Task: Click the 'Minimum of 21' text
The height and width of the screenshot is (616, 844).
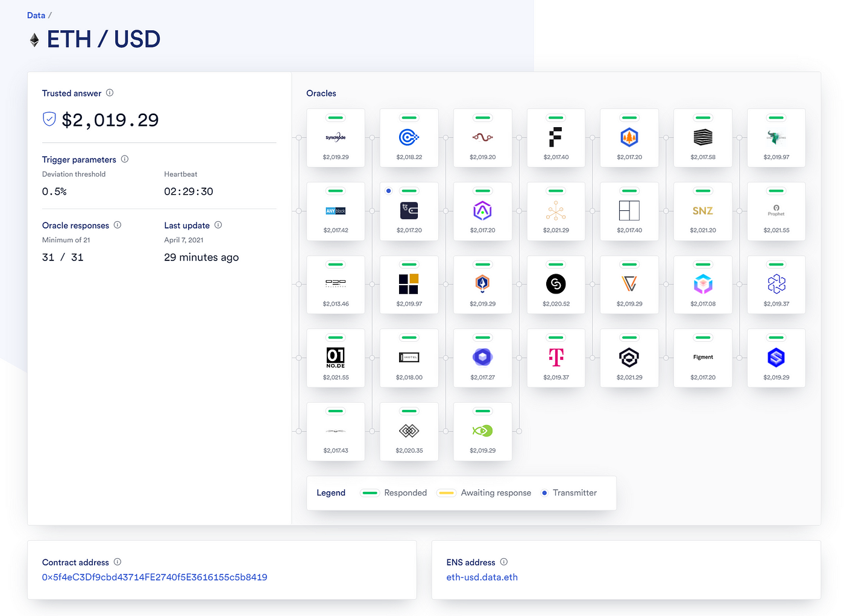Action: click(66, 240)
